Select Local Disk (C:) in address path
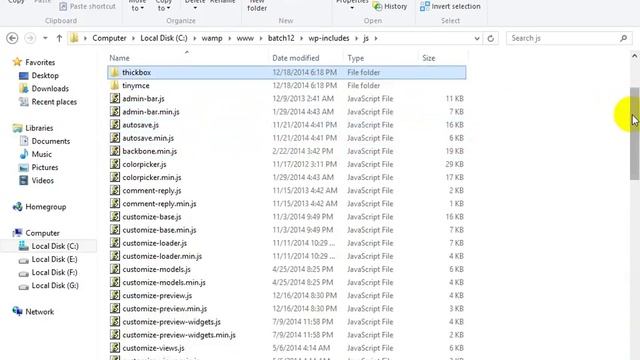 coord(164,38)
